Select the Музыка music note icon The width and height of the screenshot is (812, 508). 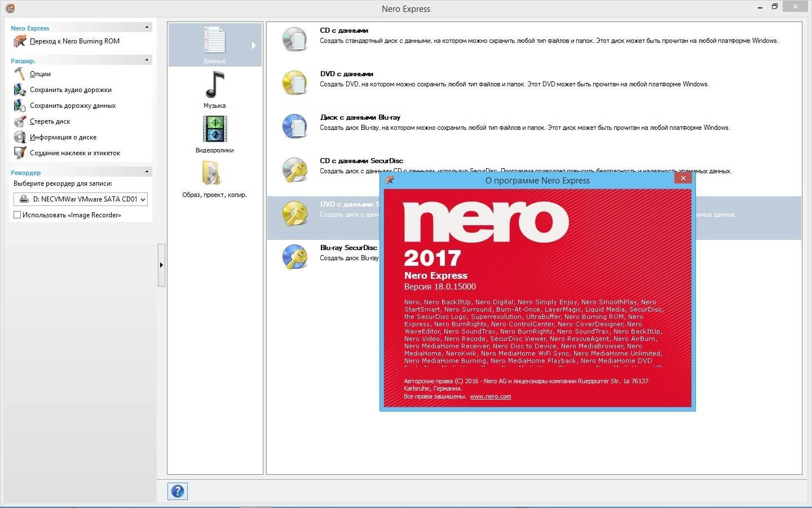point(215,85)
